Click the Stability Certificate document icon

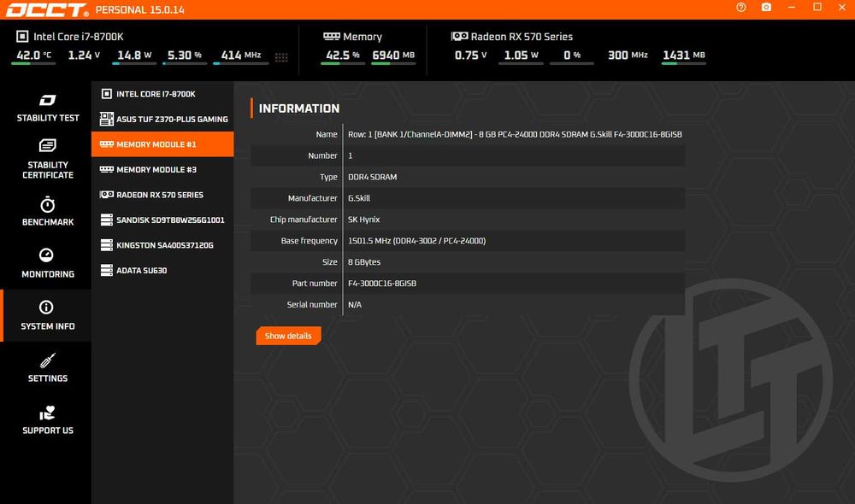pyautogui.click(x=47, y=145)
